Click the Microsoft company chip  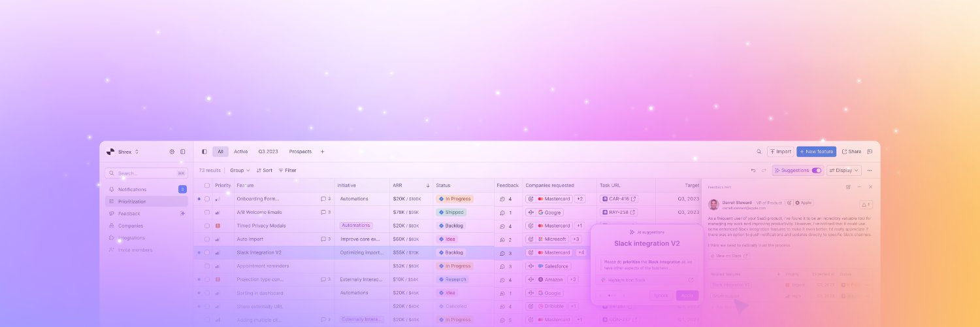click(x=547, y=239)
